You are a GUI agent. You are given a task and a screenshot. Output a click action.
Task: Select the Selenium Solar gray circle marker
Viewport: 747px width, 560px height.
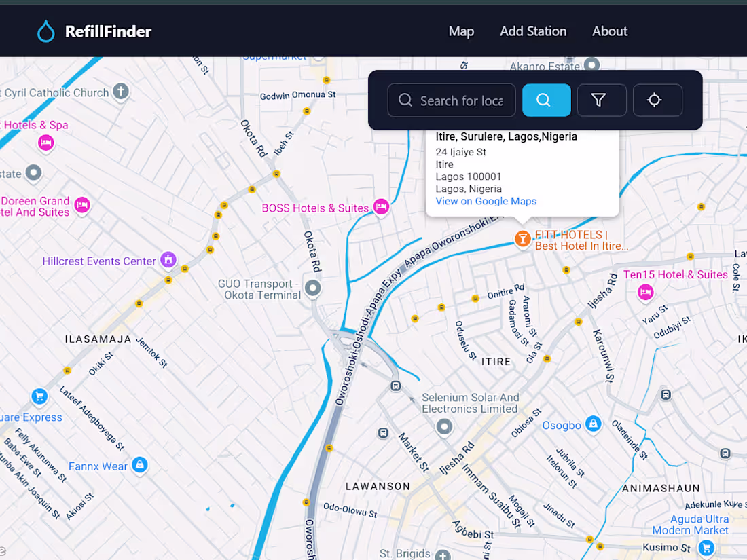point(444,427)
